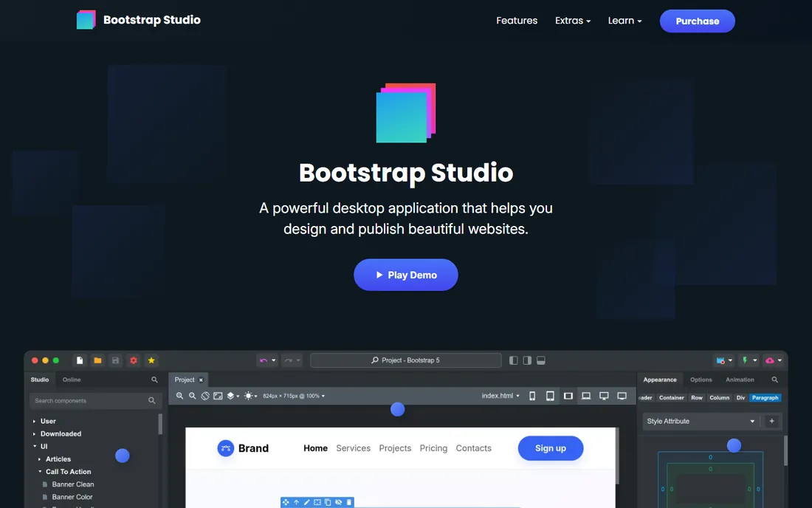The height and width of the screenshot is (508, 812).
Task: Switch to the Online tab
Action: (x=72, y=380)
